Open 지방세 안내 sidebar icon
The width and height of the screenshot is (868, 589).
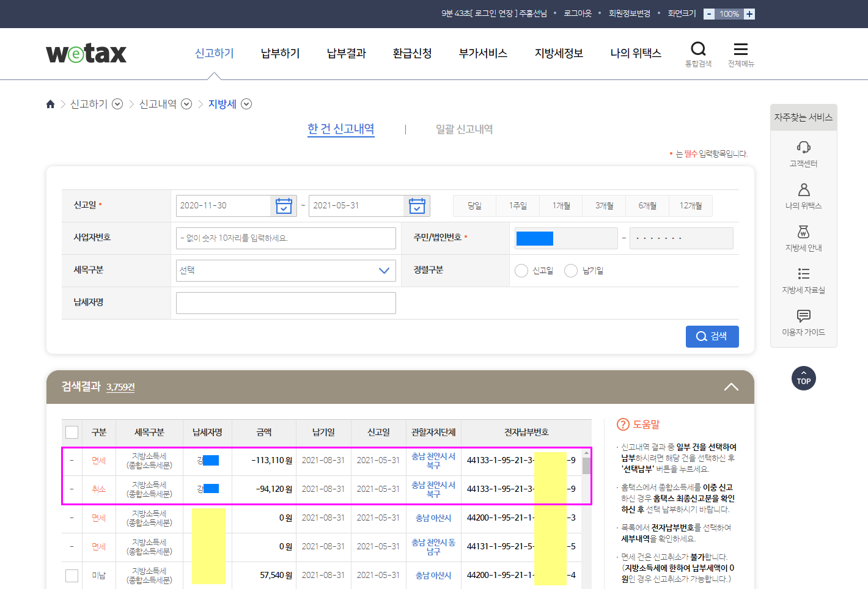tap(803, 232)
